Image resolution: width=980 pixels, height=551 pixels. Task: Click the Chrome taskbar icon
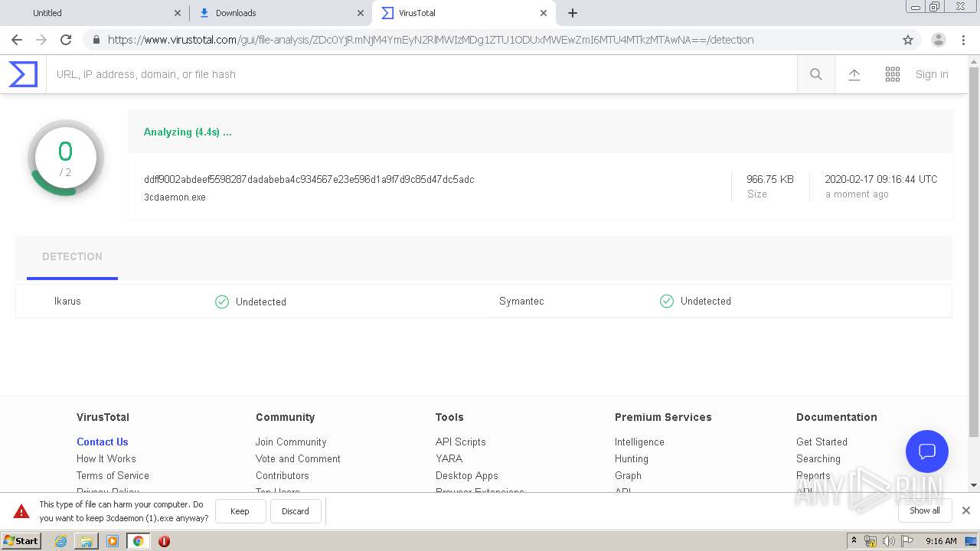(x=139, y=541)
